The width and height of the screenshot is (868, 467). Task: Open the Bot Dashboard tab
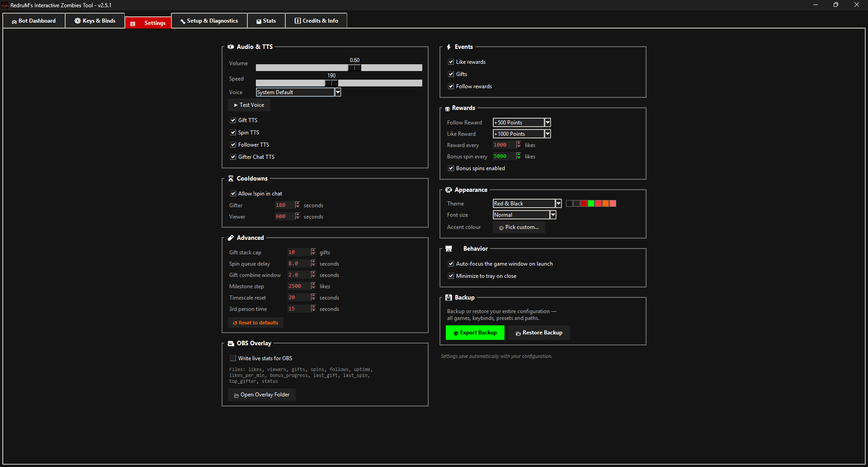34,21
